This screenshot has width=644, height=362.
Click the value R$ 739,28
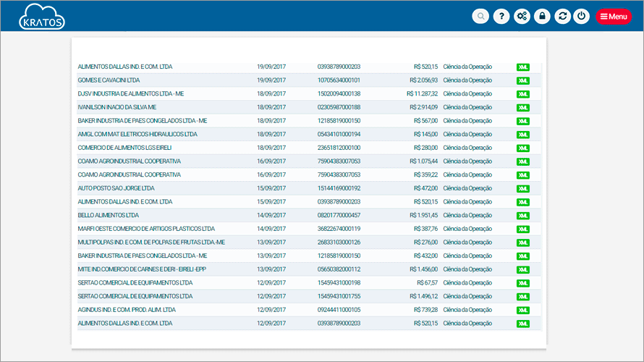point(426,310)
